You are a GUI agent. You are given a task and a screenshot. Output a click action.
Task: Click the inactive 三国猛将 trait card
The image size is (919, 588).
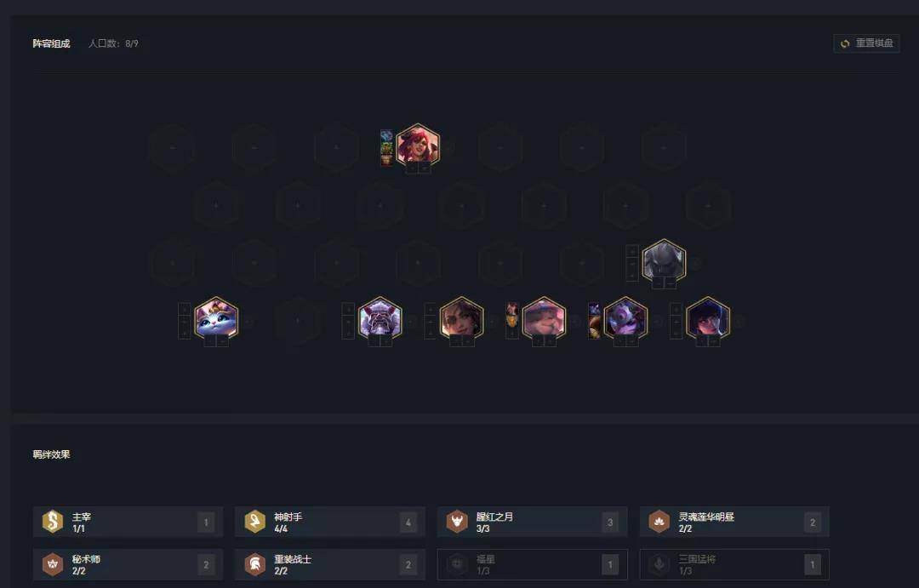[x=734, y=564]
